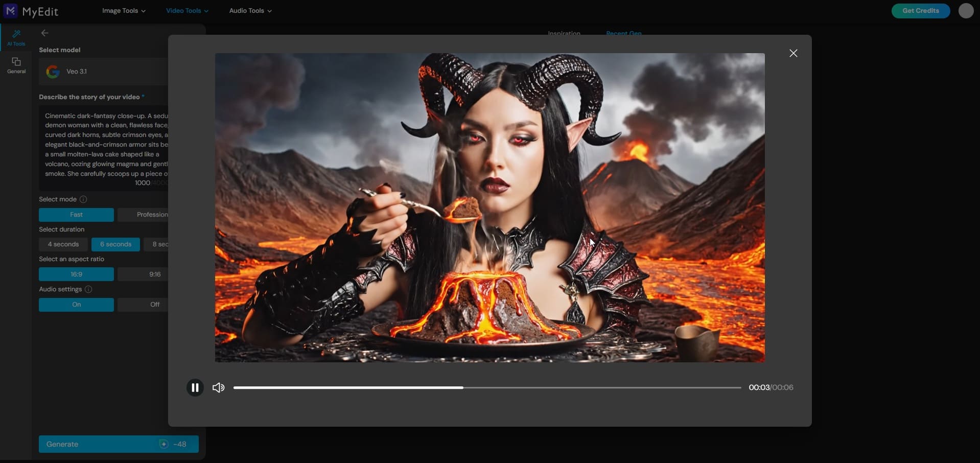This screenshot has height=463, width=980.
Task: Click the video progress seek bar
Action: click(x=485, y=387)
